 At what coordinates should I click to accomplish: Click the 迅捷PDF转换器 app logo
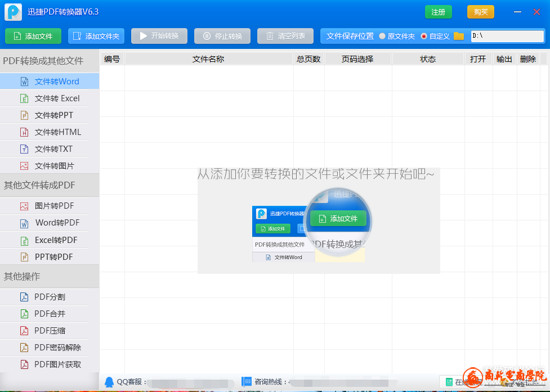(x=14, y=12)
